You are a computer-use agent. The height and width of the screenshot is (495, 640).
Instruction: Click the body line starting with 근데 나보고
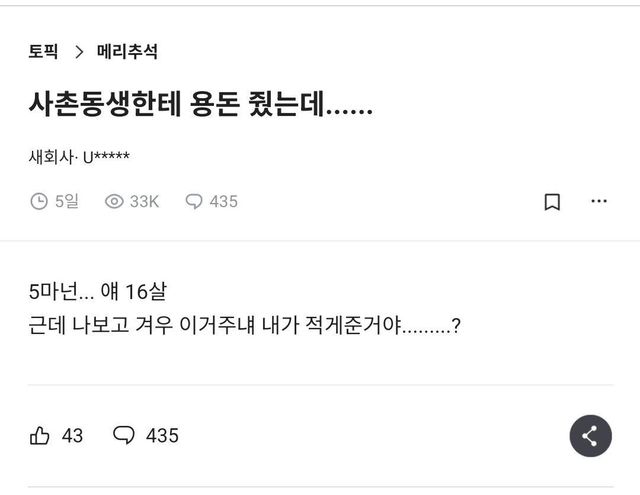(x=245, y=327)
